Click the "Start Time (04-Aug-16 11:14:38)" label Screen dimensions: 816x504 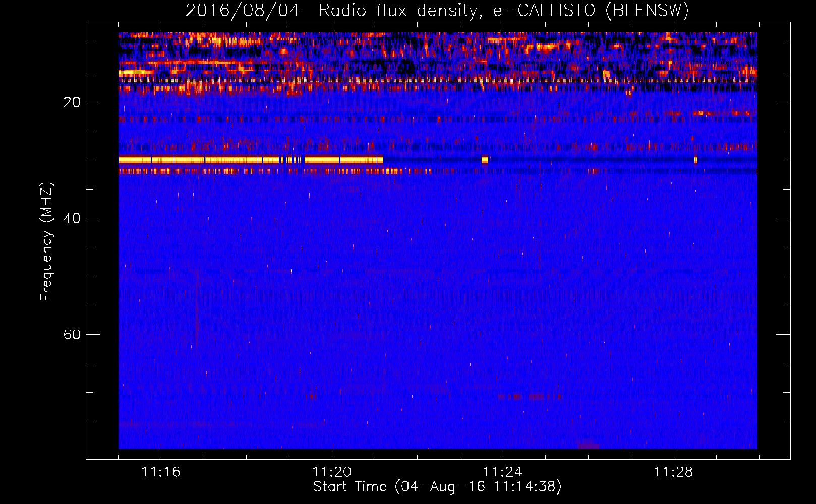(x=437, y=487)
